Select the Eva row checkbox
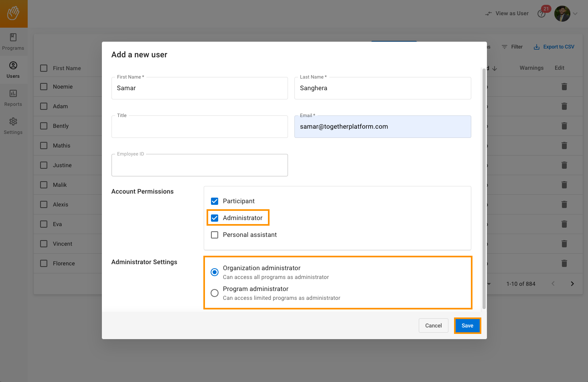The height and width of the screenshot is (382, 588). 44,224
